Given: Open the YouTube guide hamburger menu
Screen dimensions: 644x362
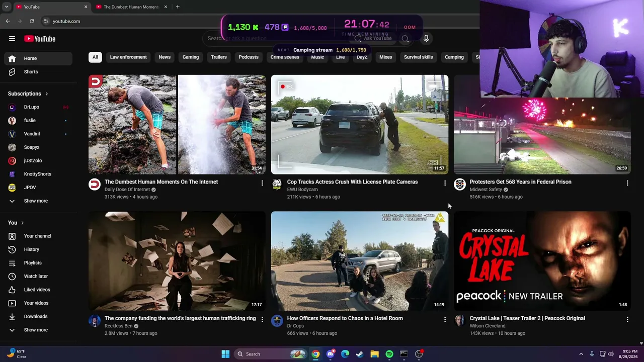Looking at the screenshot, I should (12, 39).
